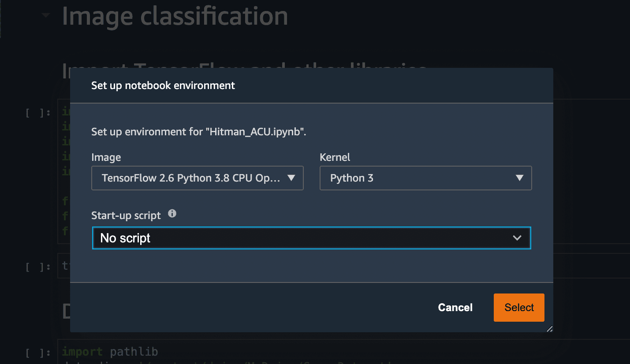Click the Kernel field label

[x=335, y=157]
